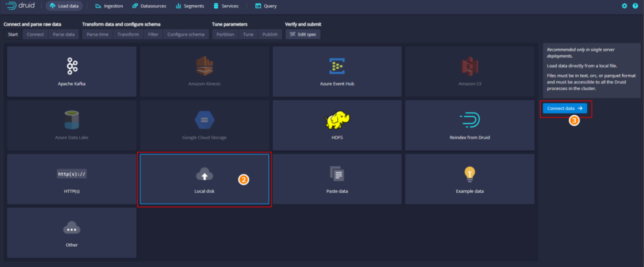
Task: Click the 'Local disk' label
Action: pos(204,191)
